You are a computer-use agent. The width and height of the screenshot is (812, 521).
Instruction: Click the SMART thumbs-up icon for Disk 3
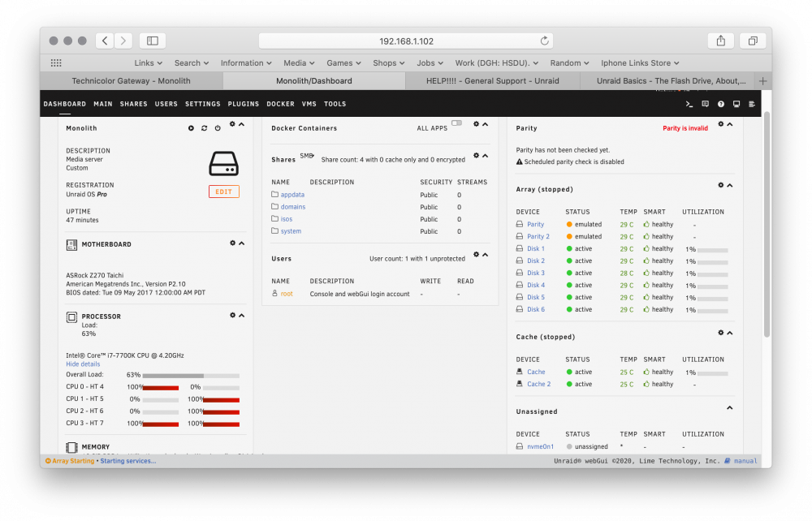point(646,273)
